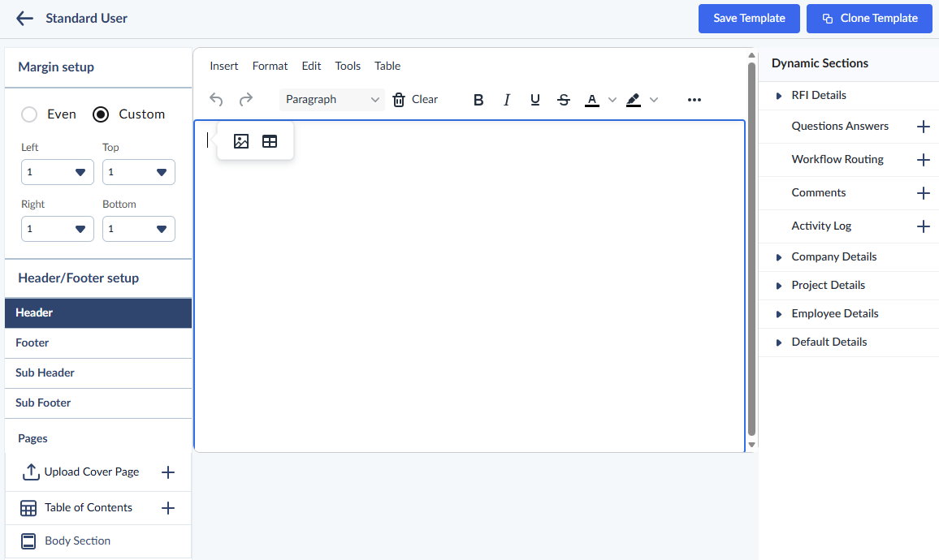This screenshot has height=560, width=939.
Task: Add Comments section with plus
Action: pyautogui.click(x=924, y=193)
